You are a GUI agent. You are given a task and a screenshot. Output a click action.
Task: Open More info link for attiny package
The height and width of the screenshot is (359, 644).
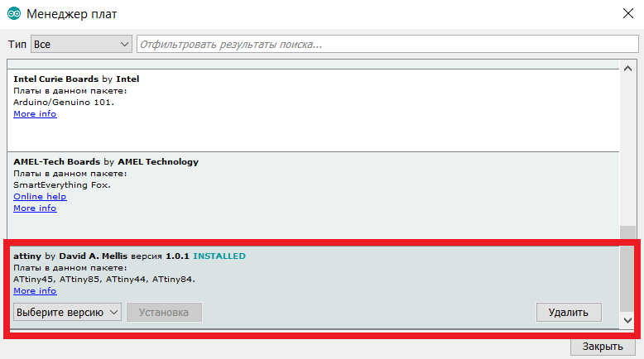pyautogui.click(x=35, y=291)
